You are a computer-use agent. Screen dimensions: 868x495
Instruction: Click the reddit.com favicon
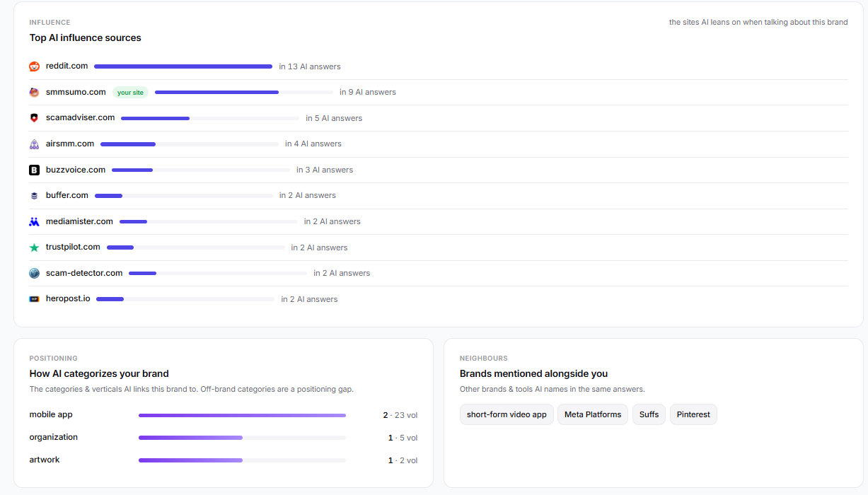point(34,66)
